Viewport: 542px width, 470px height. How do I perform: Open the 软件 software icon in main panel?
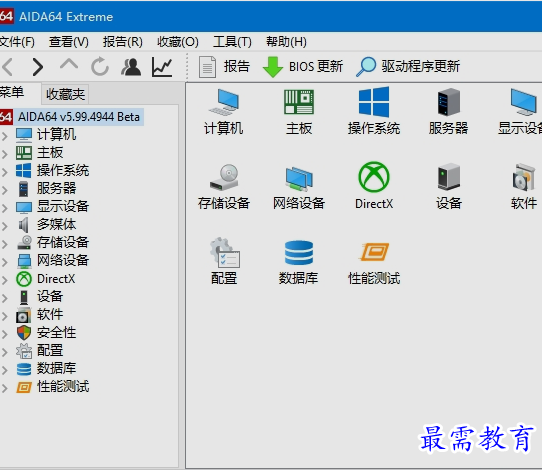524,187
